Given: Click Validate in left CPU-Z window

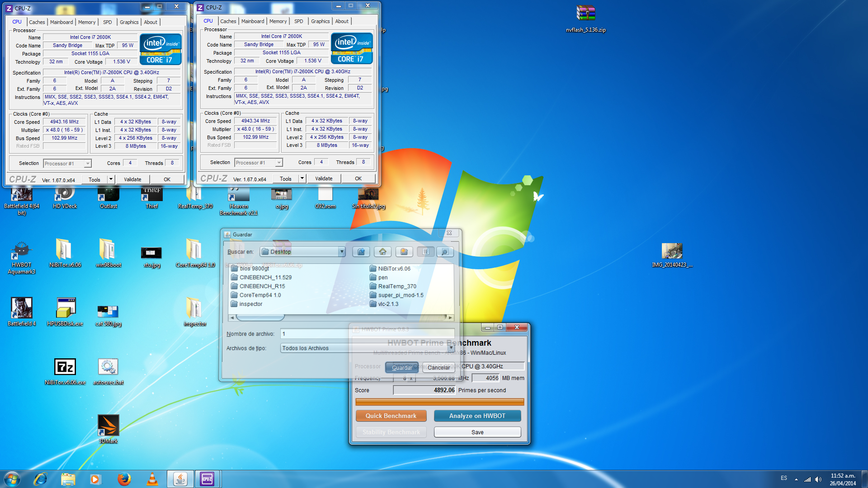Looking at the screenshot, I should point(132,179).
